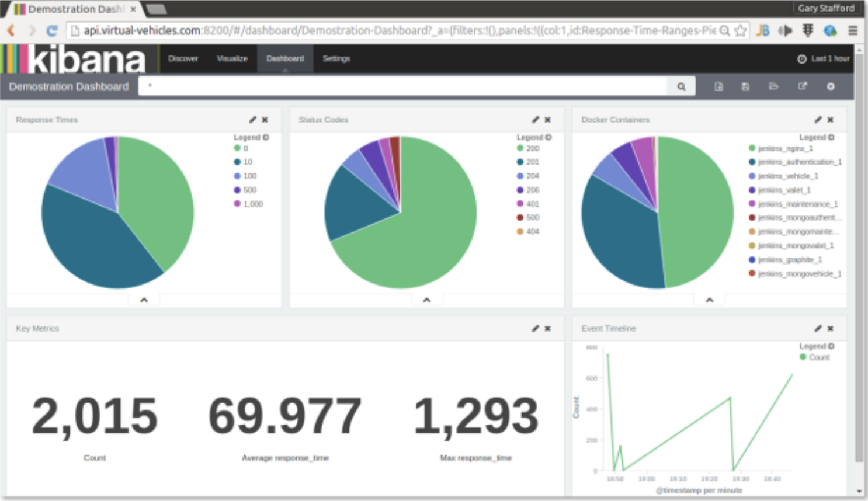Click legend entry 10 in Response Times

click(x=243, y=162)
